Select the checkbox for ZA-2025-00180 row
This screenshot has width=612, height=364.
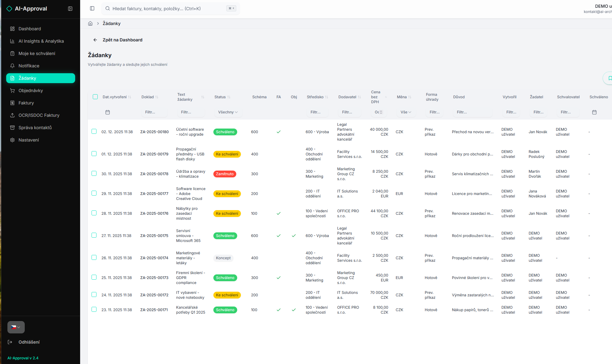94,131
